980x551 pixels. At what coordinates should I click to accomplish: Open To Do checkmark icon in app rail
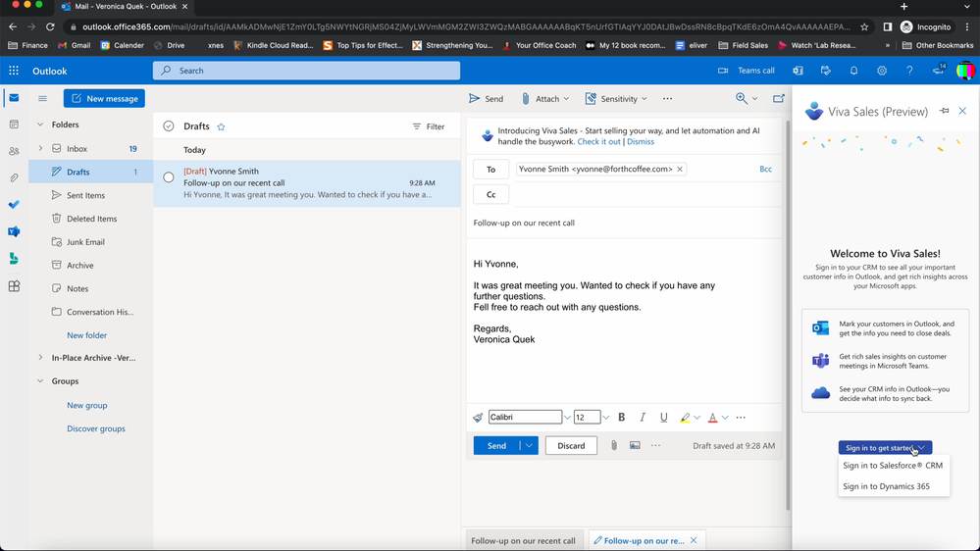[14, 205]
